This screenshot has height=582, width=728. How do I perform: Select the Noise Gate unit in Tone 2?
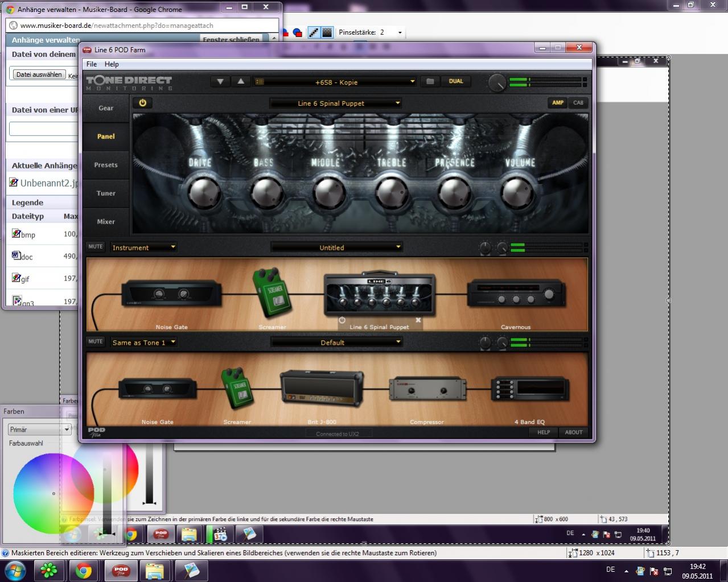coord(158,389)
